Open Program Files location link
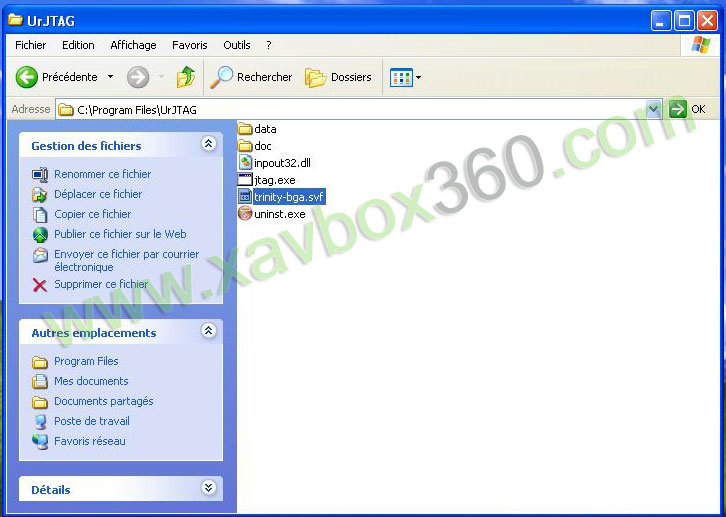726x517 pixels. 86,361
